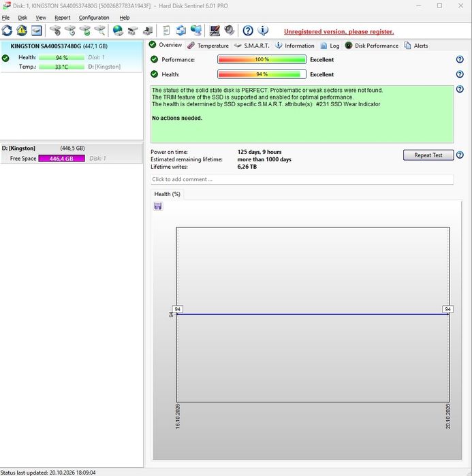This screenshot has height=476, width=472.
Task: Select the D: [Kingston] partition entry
Action: coord(72,153)
